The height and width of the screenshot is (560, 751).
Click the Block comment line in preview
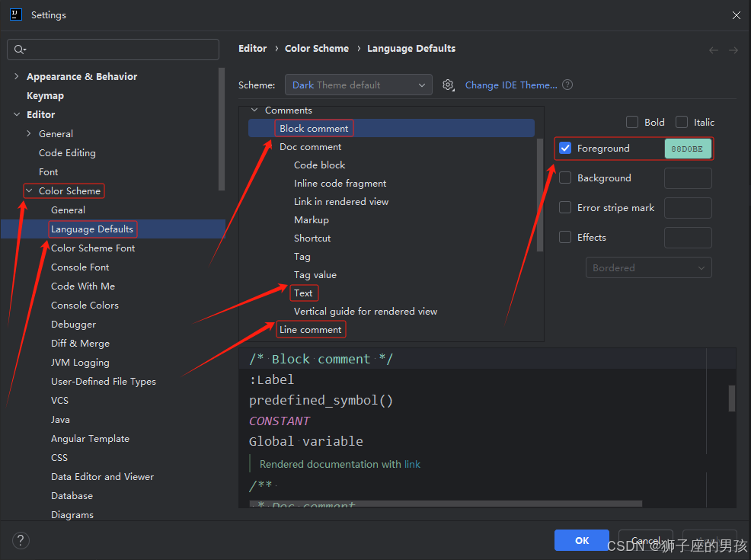pos(321,360)
